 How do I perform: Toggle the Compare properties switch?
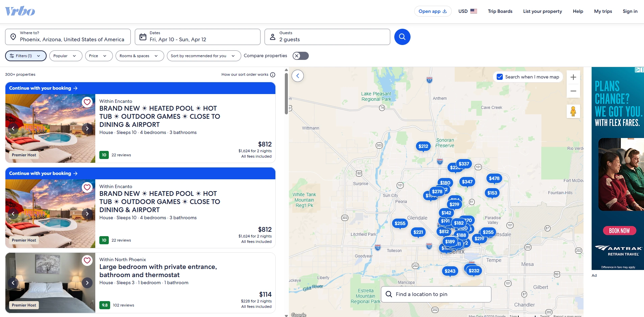tap(301, 56)
